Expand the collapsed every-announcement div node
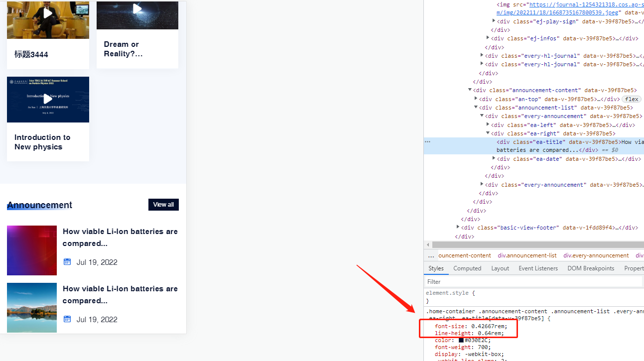 (482, 185)
